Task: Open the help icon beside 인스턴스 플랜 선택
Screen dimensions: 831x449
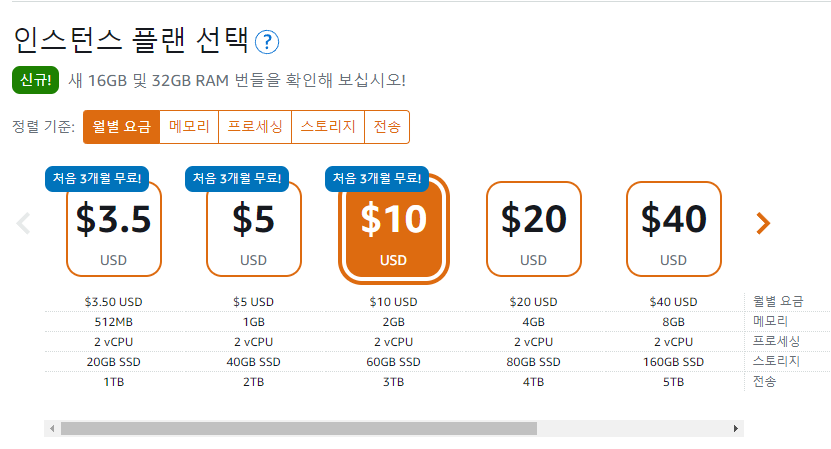Action: [x=267, y=42]
